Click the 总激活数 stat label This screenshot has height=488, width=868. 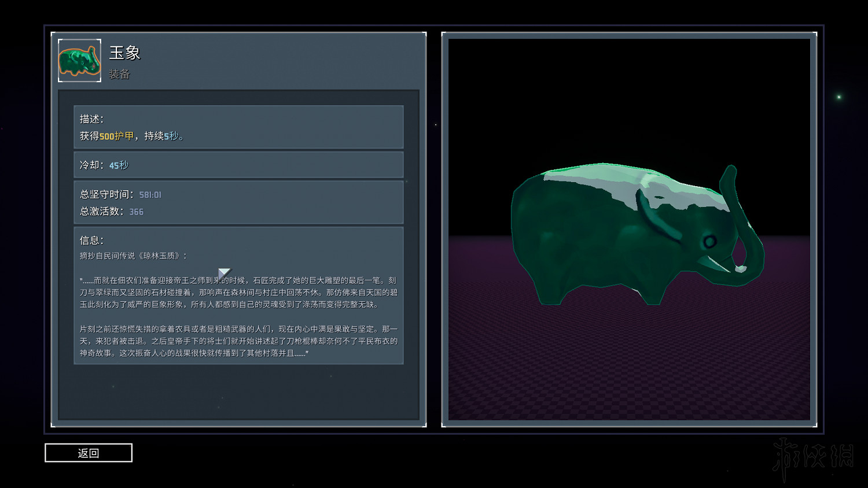click(x=101, y=212)
